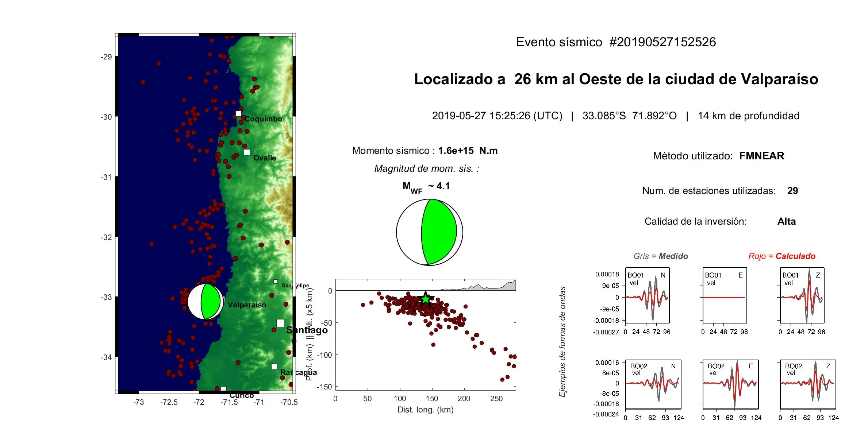The width and height of the screenshot is (868, 442).
Task: Click the 'Num. de estaciones utilizadas:' label
Action: click(709, 191)
